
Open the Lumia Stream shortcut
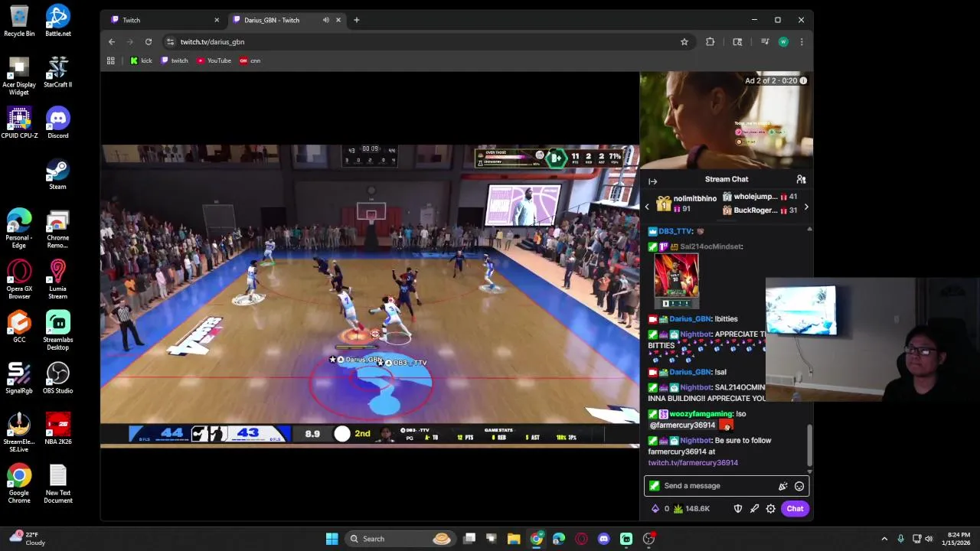pyautogui.click(x=57, y=279)
